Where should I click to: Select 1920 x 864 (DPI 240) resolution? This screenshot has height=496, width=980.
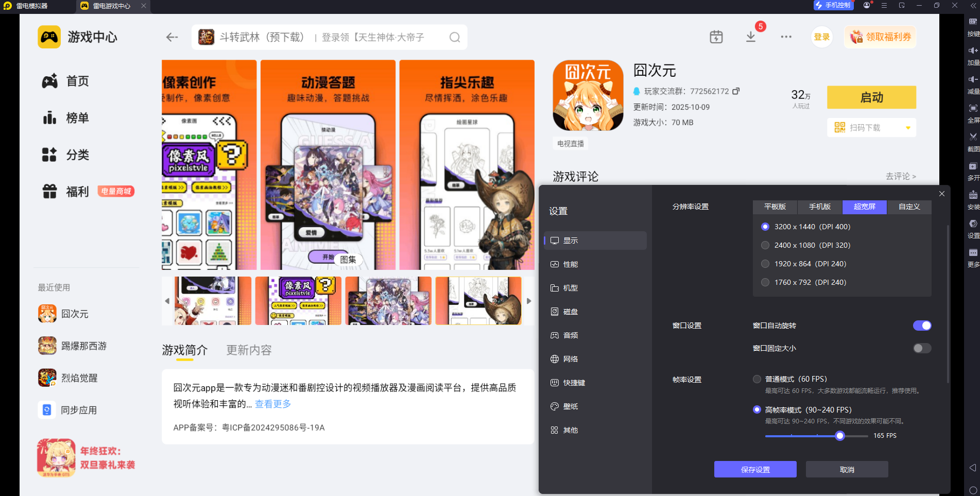pos(765,264)
